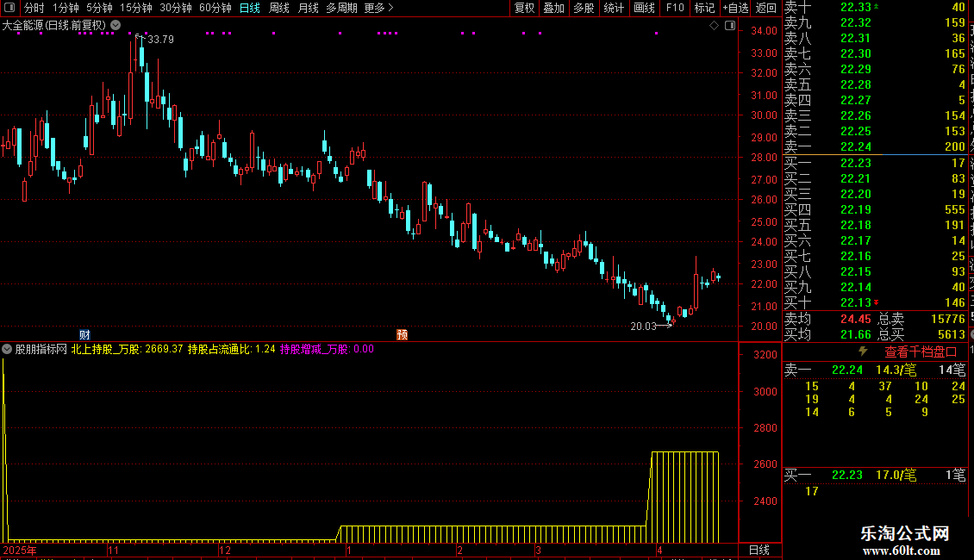Open 多股 multi-stock view
Image resolution: width=974 pixels, height=560 pixels.
pos(584,8)
